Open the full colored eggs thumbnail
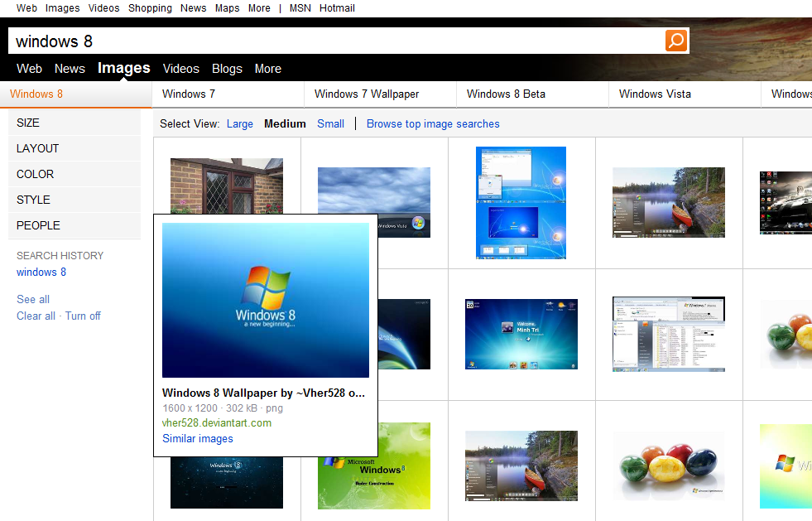This screenshot has width=812, height=521. click(x=669, y=466)
